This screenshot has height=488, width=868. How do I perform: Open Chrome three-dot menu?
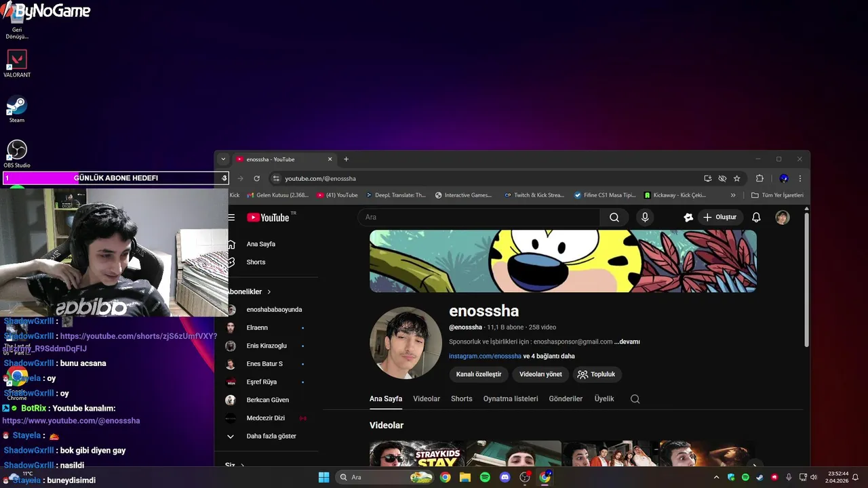click(x=800, y=178)
